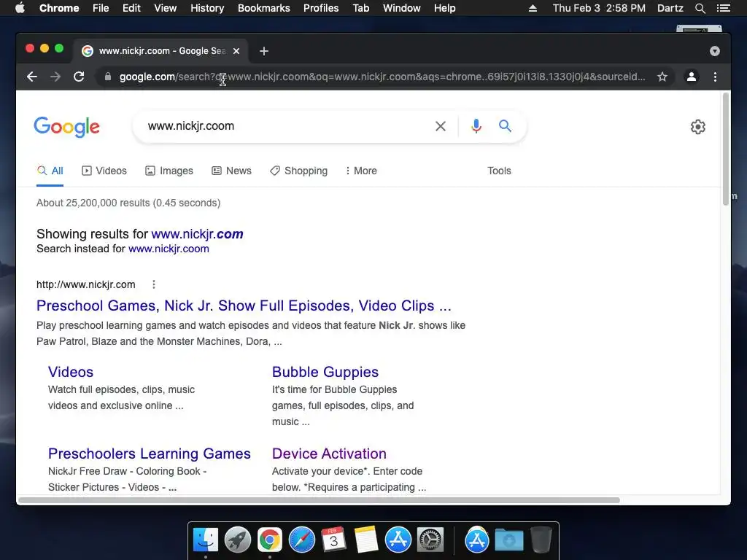Submit search with magnifier icon
Screen dimensions: 747x560
505,125
